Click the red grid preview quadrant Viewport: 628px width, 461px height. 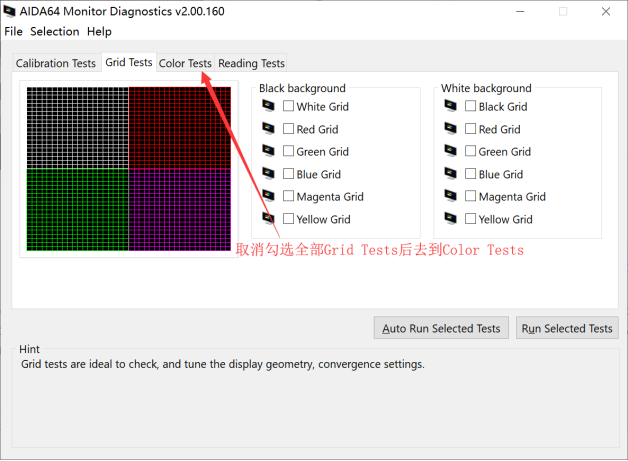coord(180,128)
